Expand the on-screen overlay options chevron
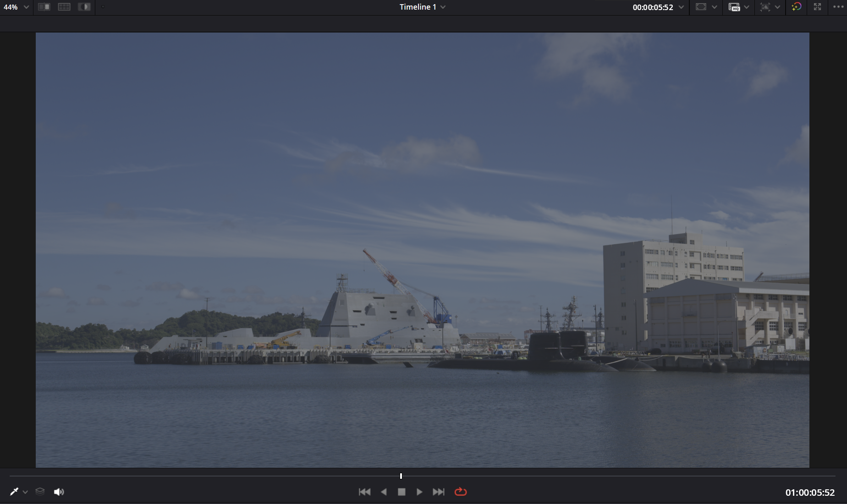The image size is (847, 504). click(x=777, y=7)
